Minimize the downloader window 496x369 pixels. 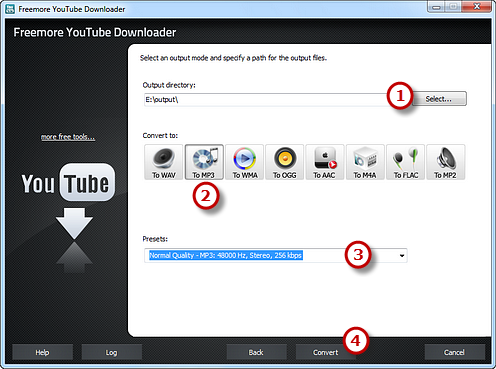(x=437, y=6)
